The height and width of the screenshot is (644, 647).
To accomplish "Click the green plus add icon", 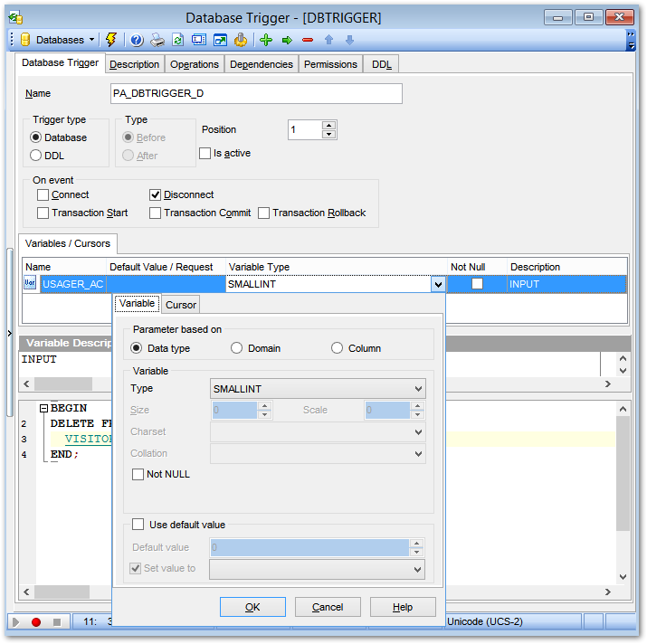I will pos(265,40).
